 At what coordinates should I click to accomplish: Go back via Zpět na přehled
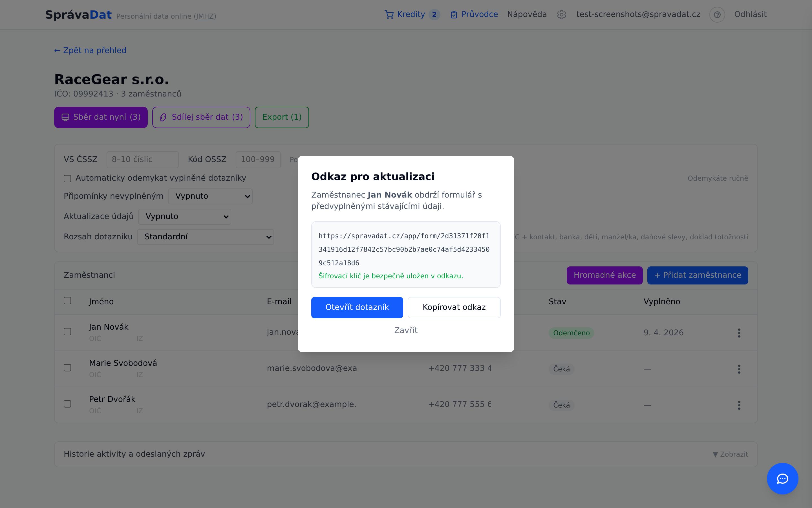click(90, 51)
